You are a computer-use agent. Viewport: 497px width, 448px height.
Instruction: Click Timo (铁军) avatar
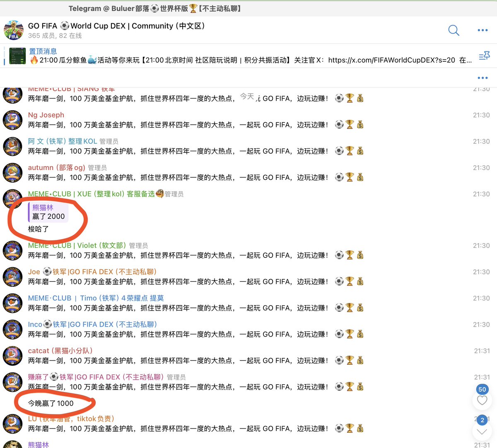click(12, 303)
